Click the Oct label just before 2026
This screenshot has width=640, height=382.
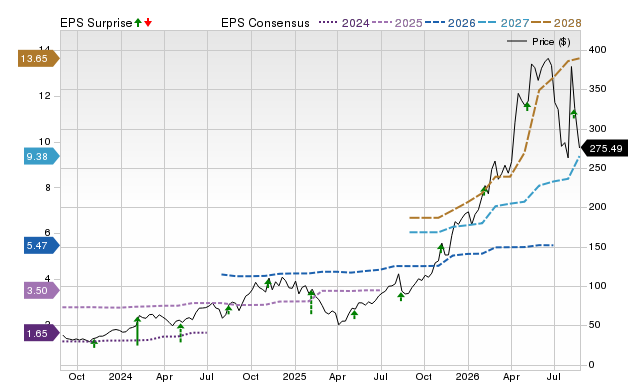(x=424, y=376)
